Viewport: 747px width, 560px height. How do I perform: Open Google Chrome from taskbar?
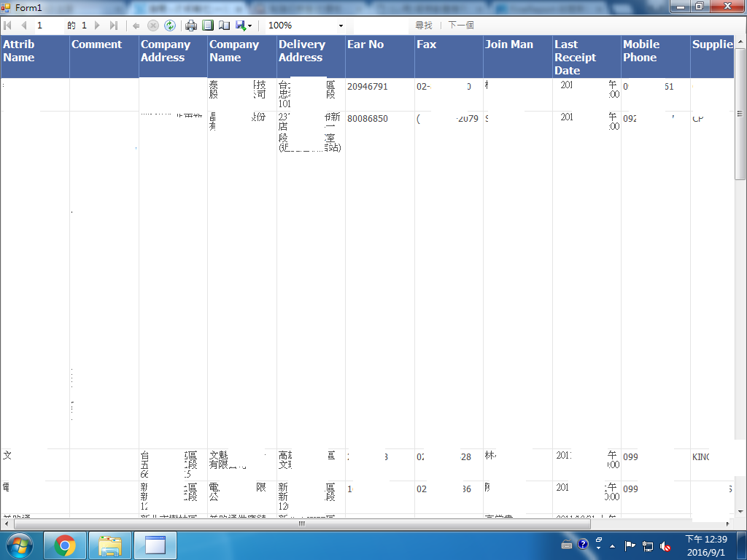pyautogui.click(x=65, y=545)
